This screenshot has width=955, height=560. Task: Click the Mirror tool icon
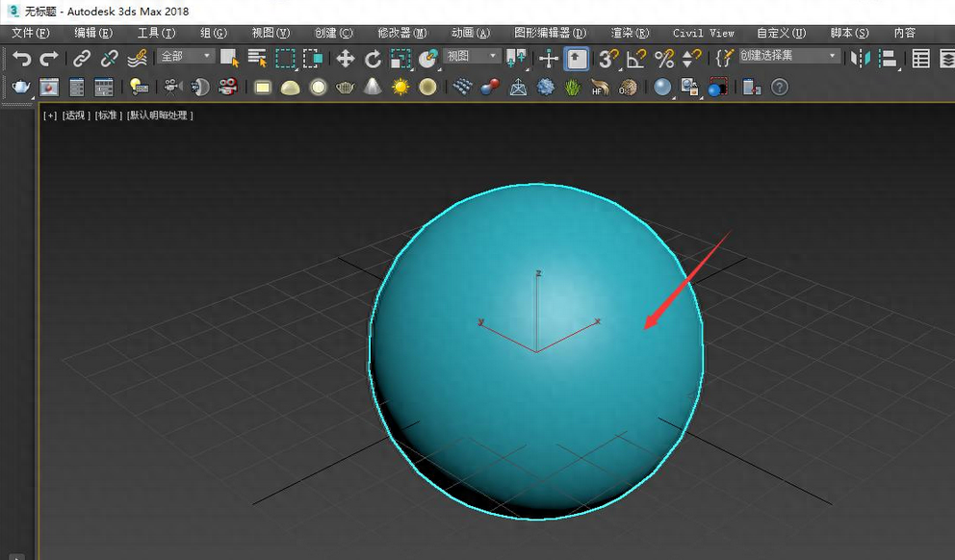(x=861, y=59)
